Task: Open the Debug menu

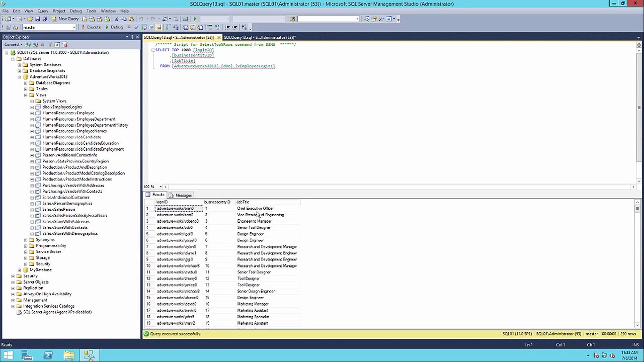Action: [x=76, y=11]
